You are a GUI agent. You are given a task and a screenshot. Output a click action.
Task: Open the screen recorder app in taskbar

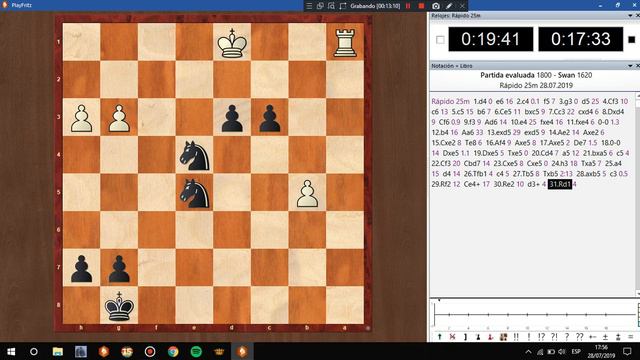point(150,351)
